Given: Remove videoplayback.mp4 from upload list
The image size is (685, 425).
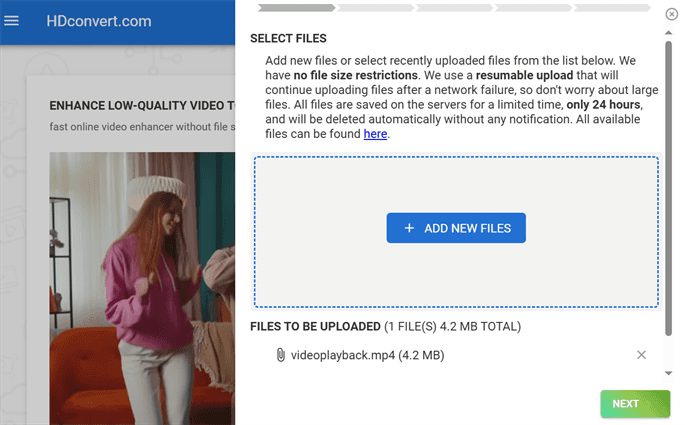Looking at the screenshot, I should 641,355.
